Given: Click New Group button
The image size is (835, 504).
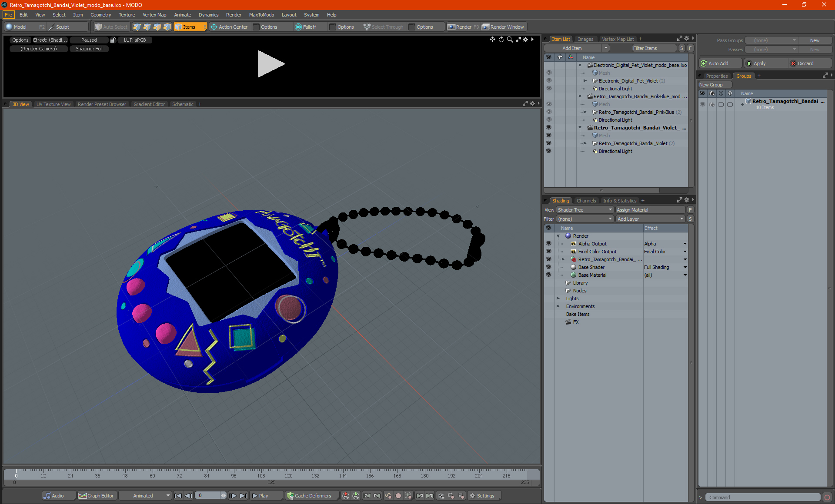Looking at the screenshot, I should pos(715,85).
